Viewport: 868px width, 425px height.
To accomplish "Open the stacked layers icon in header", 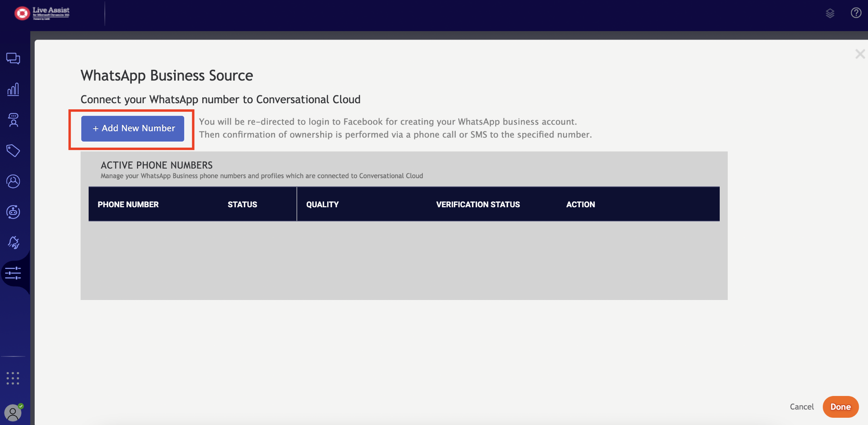I will 830,13.
